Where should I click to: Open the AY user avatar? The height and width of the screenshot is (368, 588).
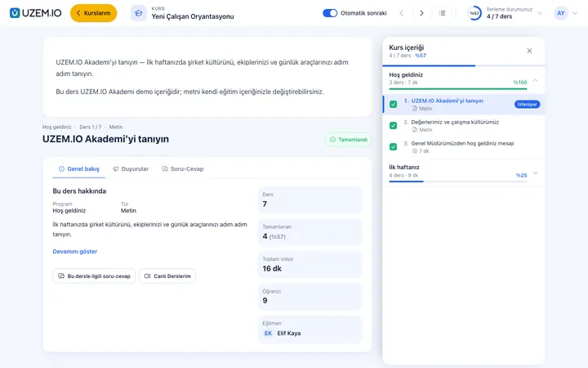coord(560,13)
